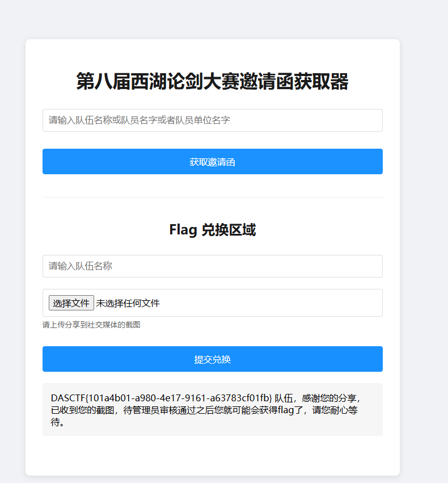
Task: Click the Flag 兑换区域 heading
Action: click(x=212, y=230)
